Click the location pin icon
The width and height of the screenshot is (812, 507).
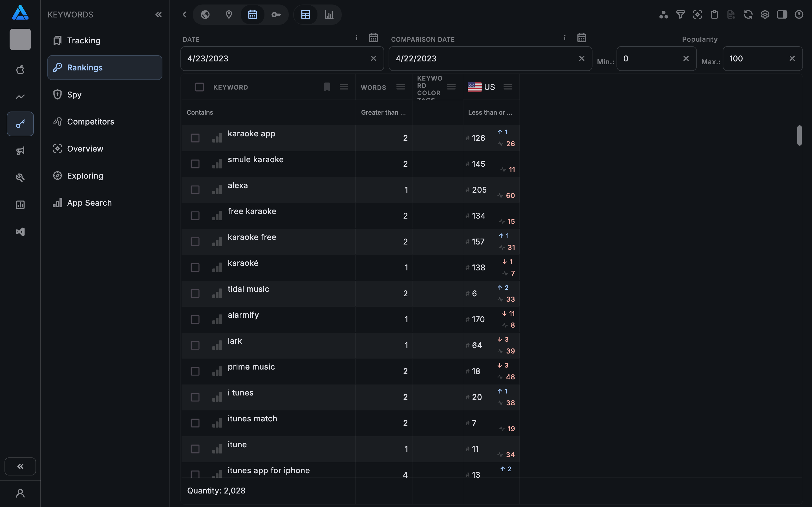coord(229,14)
